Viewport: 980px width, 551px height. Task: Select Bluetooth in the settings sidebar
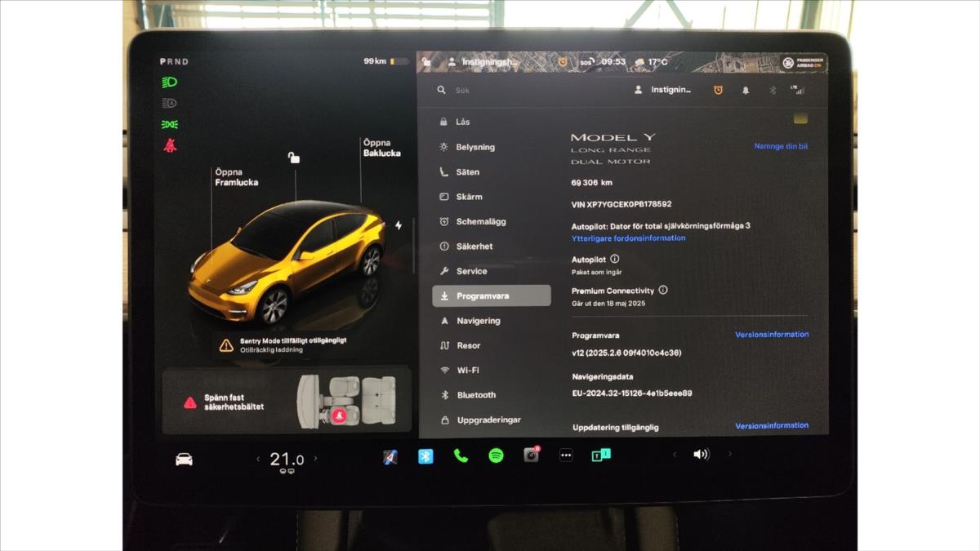pyautogui.click(x=492, y=395)
